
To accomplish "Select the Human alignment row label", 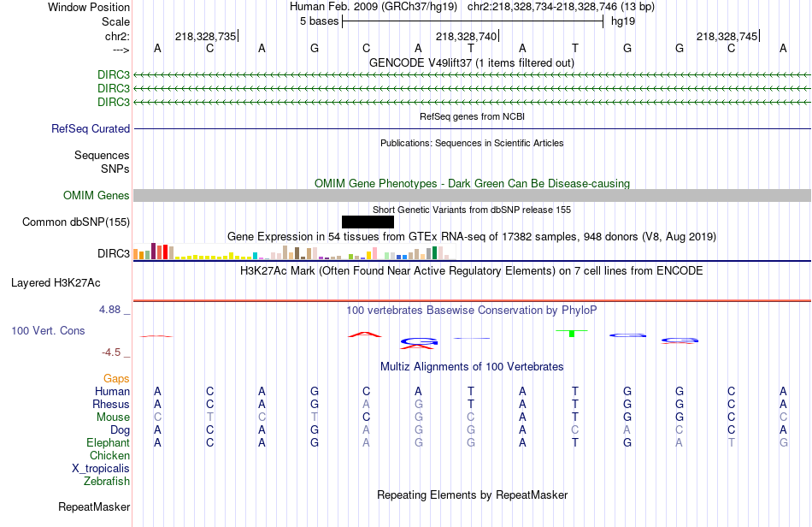I will click(112, 391).
